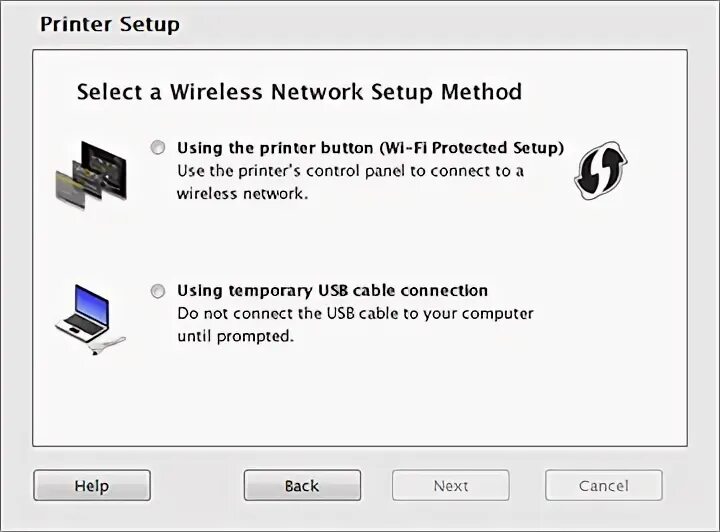
Task: Open the Help button
Action: coord(92,485)
